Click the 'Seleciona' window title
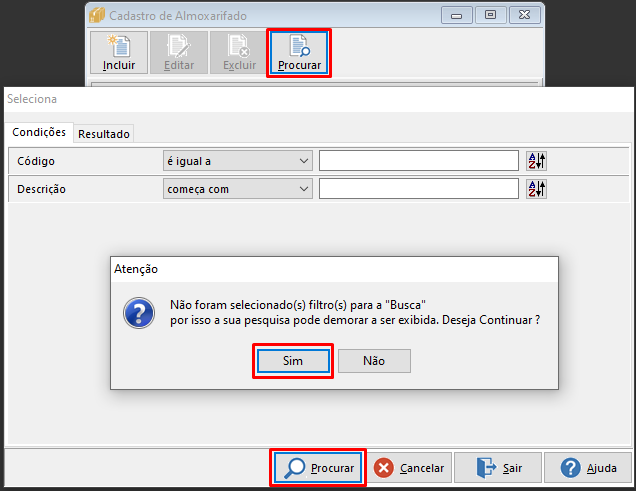 [x=32, y=99]
